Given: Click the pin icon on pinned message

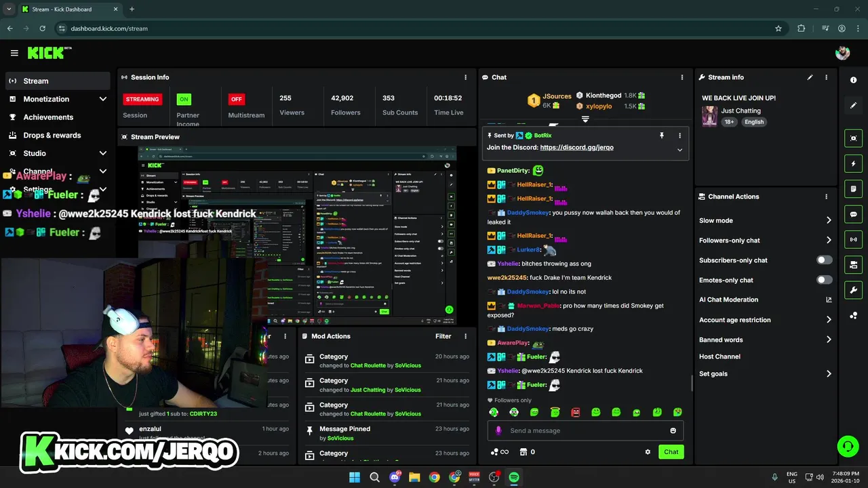Looking at the screenshot, I should 662,136.
